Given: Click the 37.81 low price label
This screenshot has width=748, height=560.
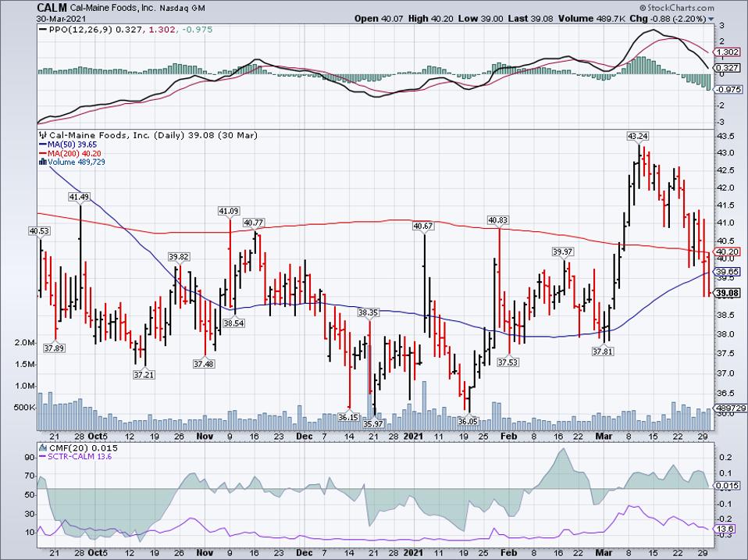Looking at the screenshot, I should (x=603, y=351).
